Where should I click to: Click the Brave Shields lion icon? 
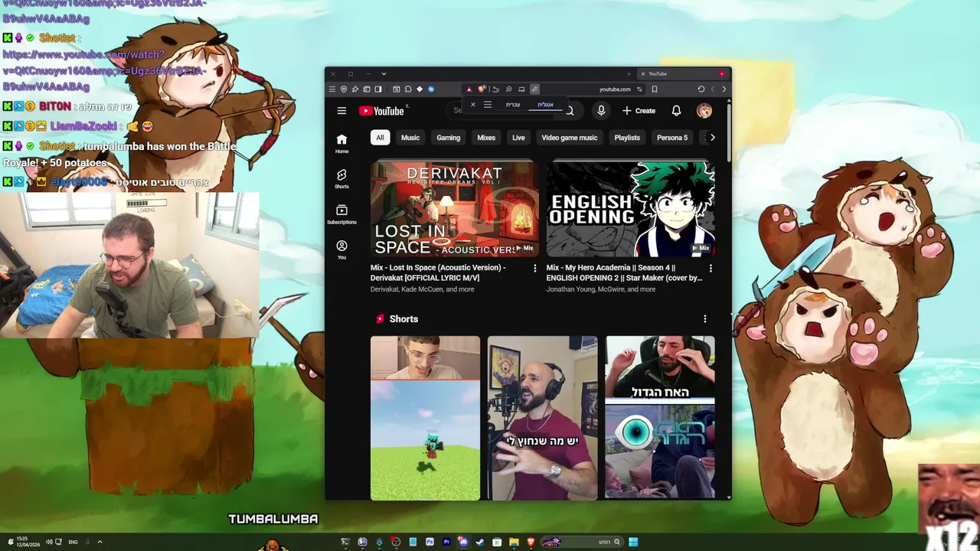click(481, 90)
